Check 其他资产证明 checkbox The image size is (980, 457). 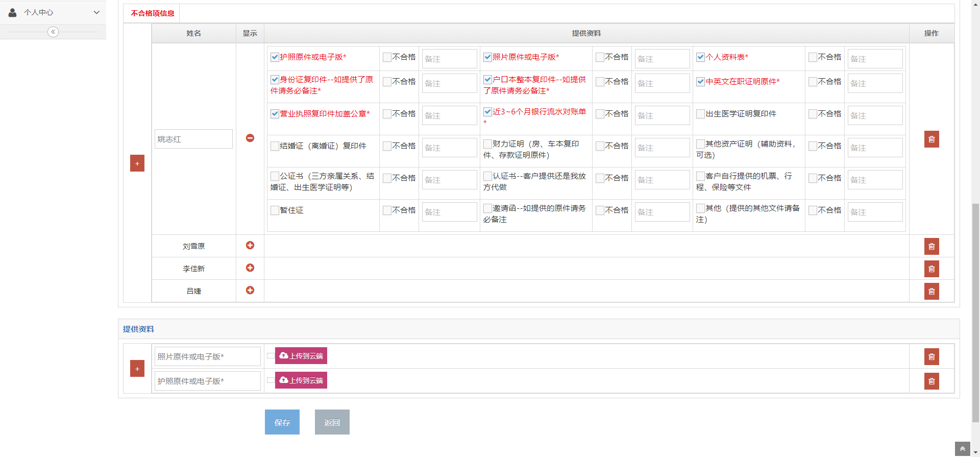coord(700,144)
